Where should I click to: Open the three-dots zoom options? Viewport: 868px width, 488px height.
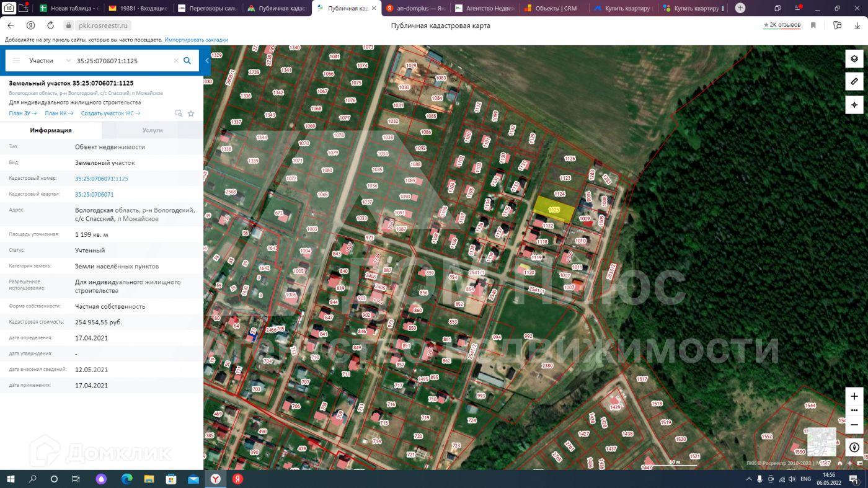(854, 410)
